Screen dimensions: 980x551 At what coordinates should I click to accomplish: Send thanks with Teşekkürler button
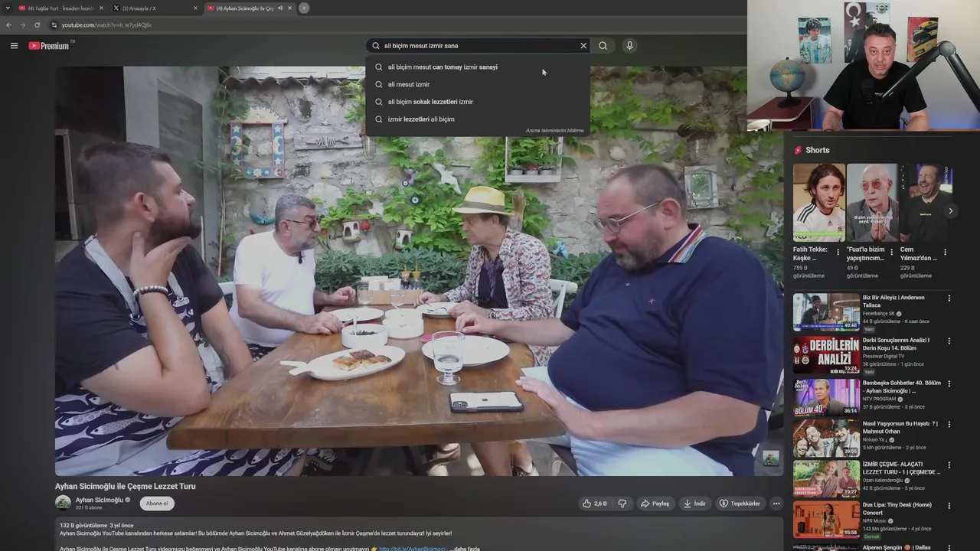click(x=740, y=504)
